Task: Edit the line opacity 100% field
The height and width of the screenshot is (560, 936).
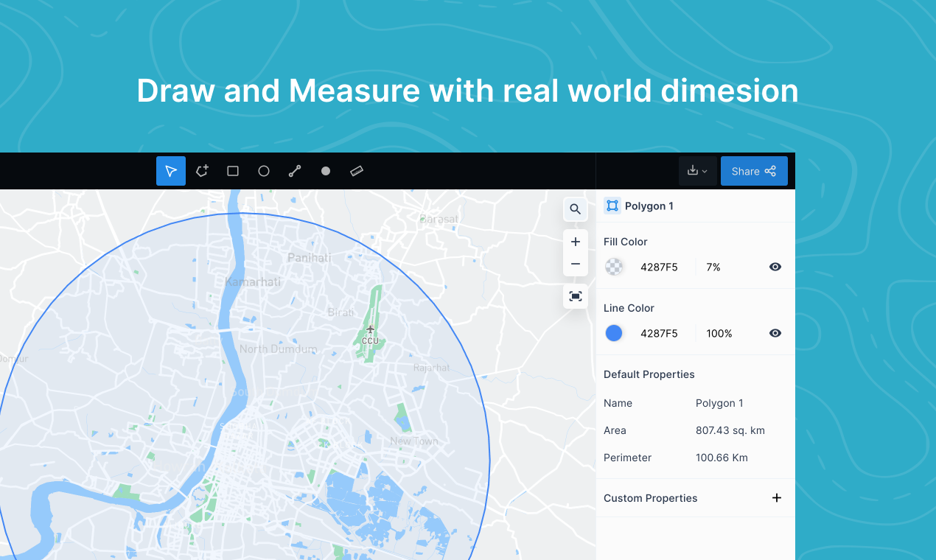Action: pos(719,334)
